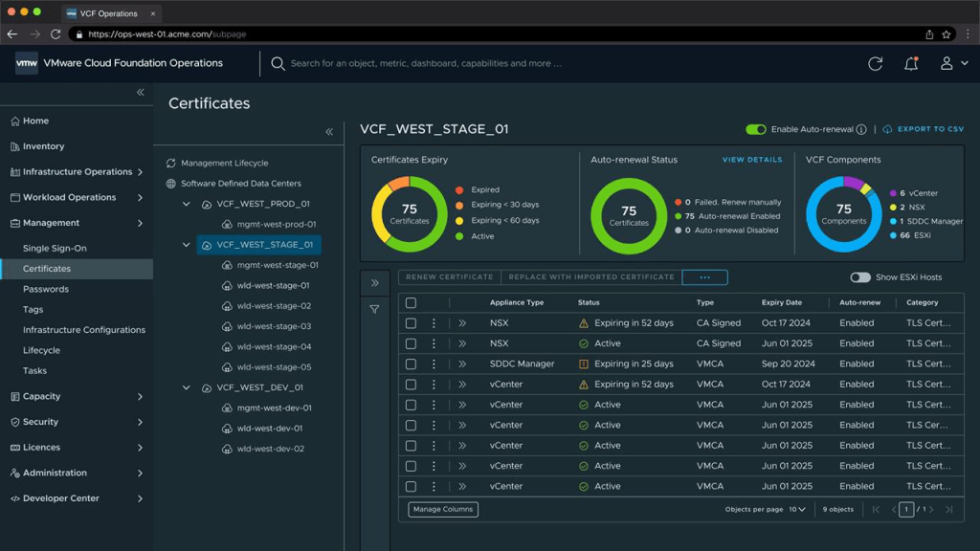Toggle Enable Auto-renewal switch
This screenshot has height=551, width=980.
tap(756, 129)
